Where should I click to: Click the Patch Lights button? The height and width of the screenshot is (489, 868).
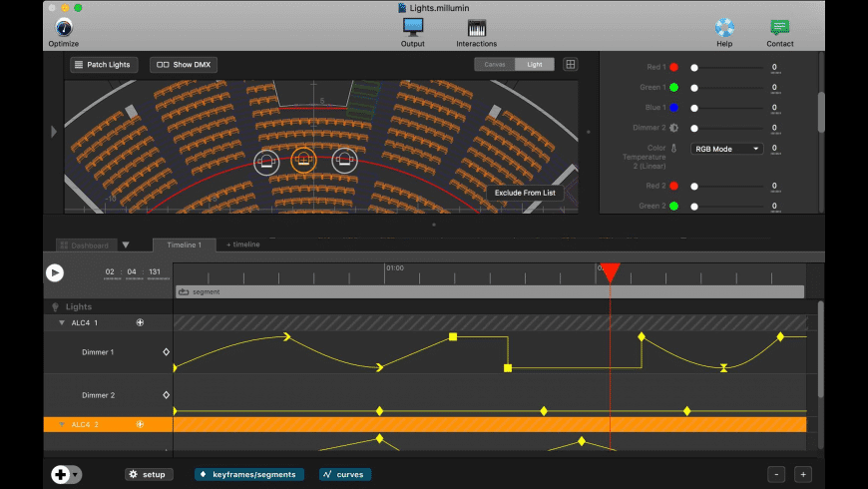(104, 65)
